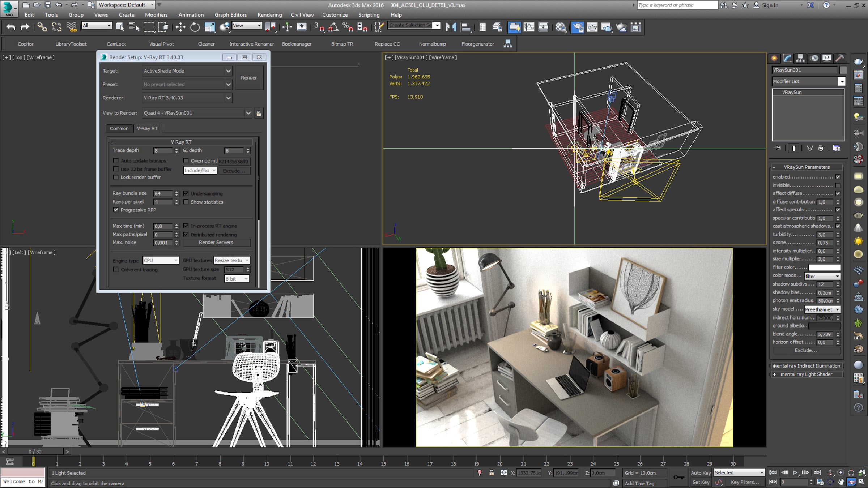This screenshot has width=868, height=488.
Task: Click the Undo arrow icon
Action: point(11,27)
